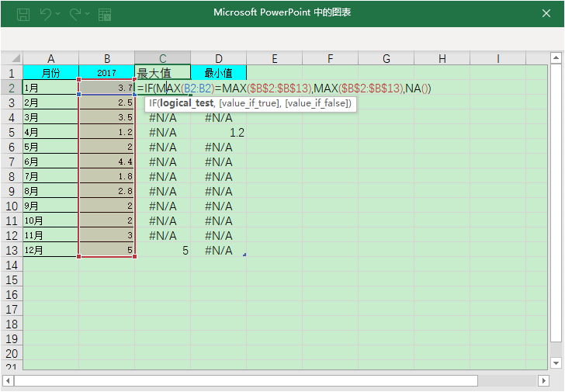Viewport: 565px width, 392px height.
Task: Click the 月份 header cell
Action: pyautogui.click(x=50, y=73)
